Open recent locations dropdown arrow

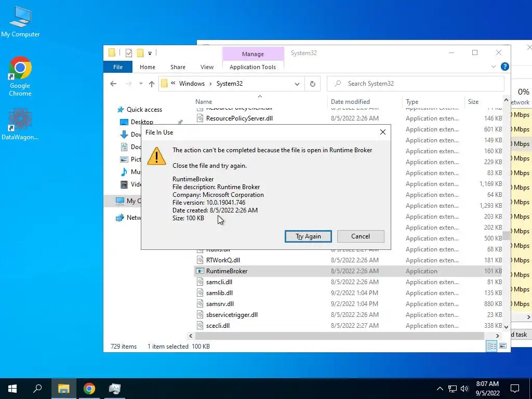[x=140, y=84]
